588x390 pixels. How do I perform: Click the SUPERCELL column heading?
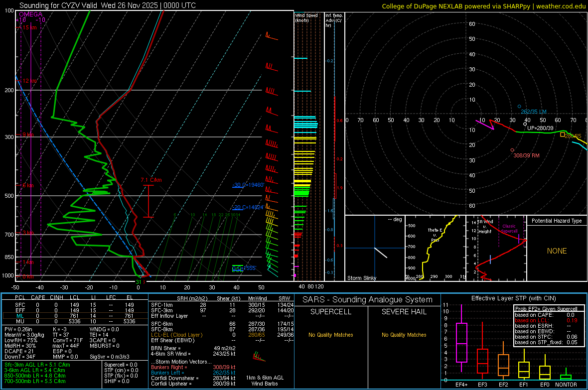coord(331,312)
